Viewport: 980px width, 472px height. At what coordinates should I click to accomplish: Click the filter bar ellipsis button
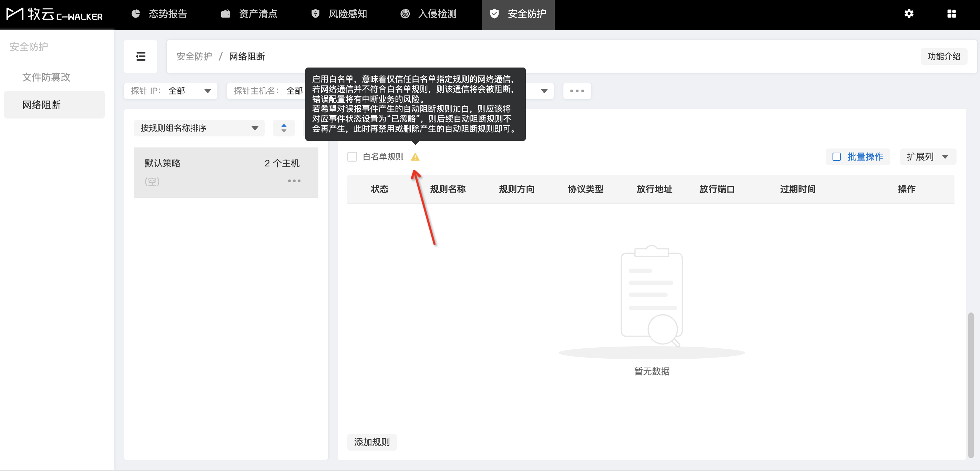577,91
